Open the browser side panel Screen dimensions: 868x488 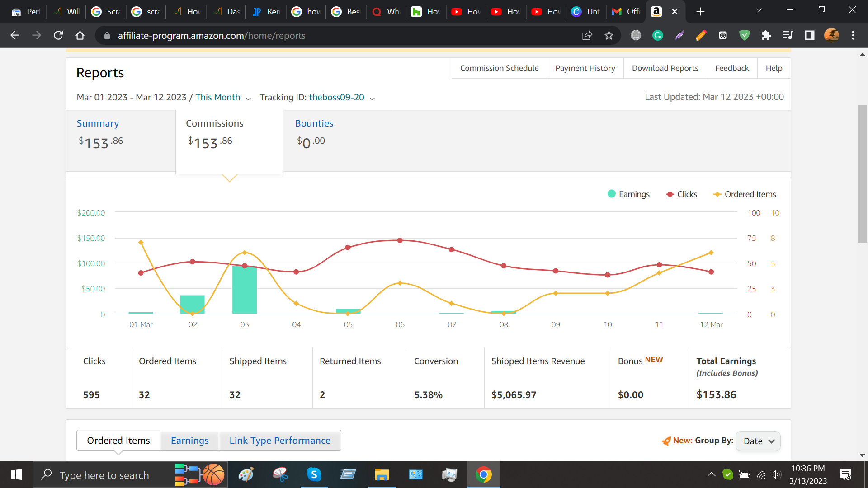coord(810,35)
